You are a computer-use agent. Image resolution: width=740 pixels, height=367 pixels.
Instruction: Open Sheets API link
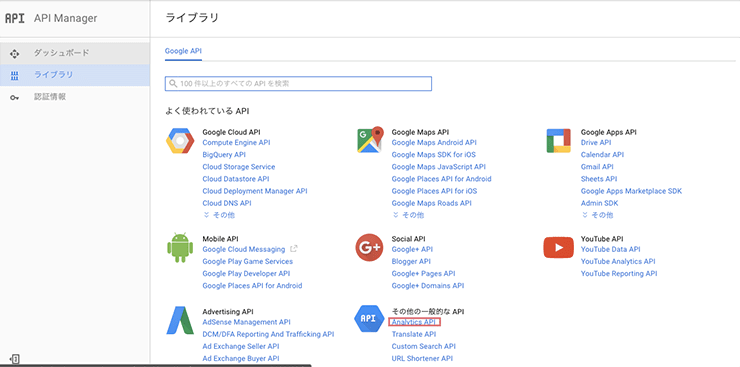tap(599, 179)
